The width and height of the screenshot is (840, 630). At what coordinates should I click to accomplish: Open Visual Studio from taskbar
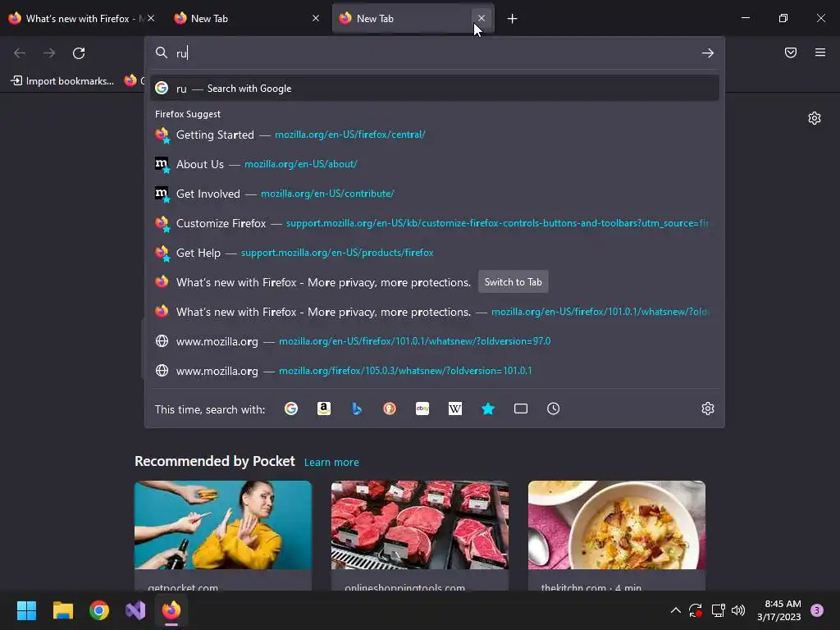tap(135, 610)
